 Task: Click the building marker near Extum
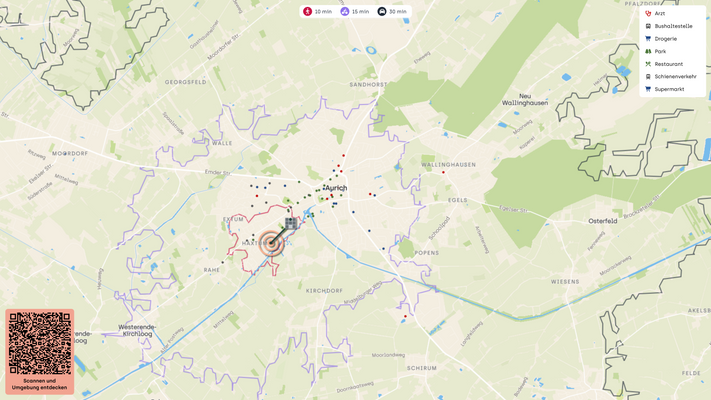[291, 223]
